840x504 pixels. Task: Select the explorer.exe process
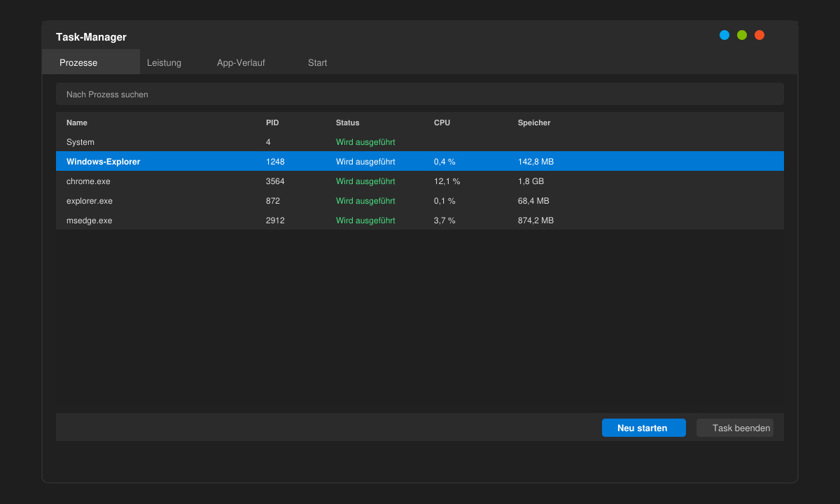pos(420,200)
